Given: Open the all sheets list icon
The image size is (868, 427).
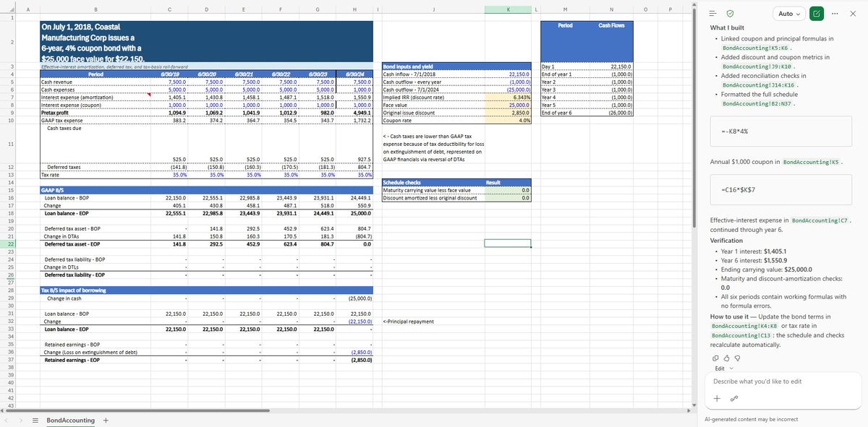Looking at the screenshot, I should (35, 420).
